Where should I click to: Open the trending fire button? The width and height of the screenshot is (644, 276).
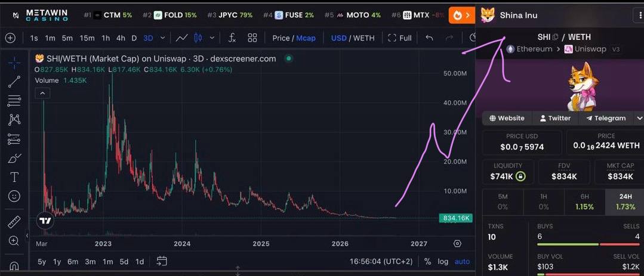(461, 15)
